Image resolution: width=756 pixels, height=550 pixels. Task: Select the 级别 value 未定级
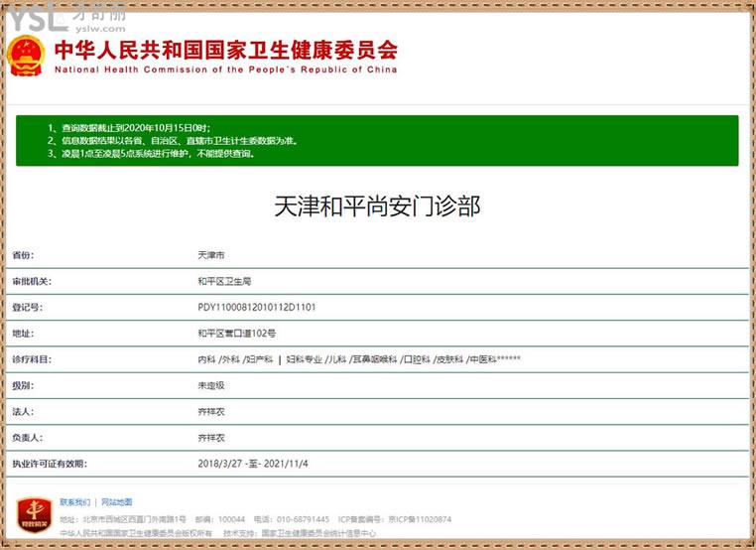[211, 385]
